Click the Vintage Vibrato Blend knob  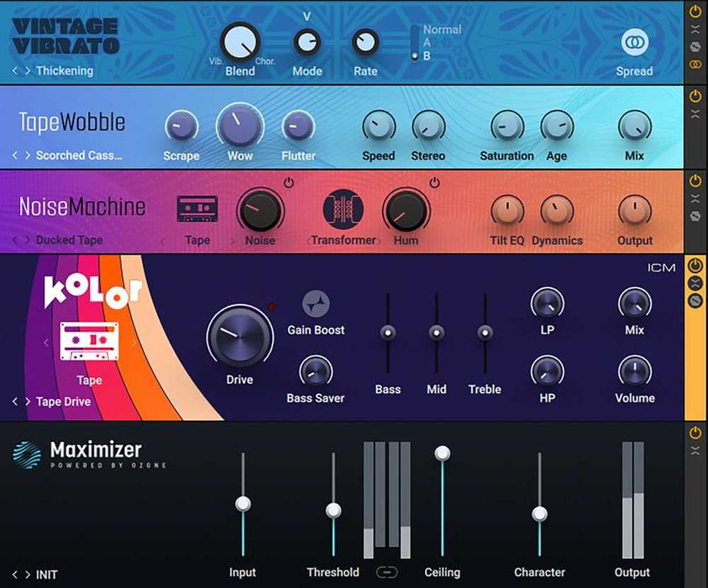(240, 43)
